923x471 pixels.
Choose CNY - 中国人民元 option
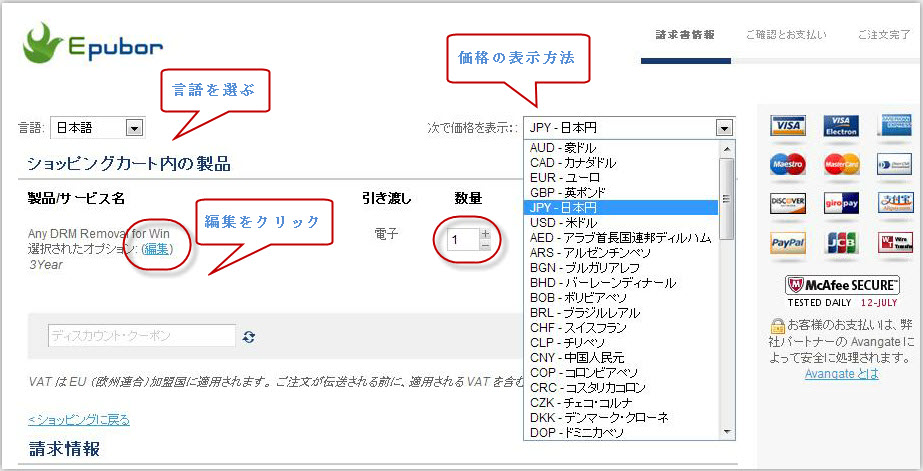622,357
